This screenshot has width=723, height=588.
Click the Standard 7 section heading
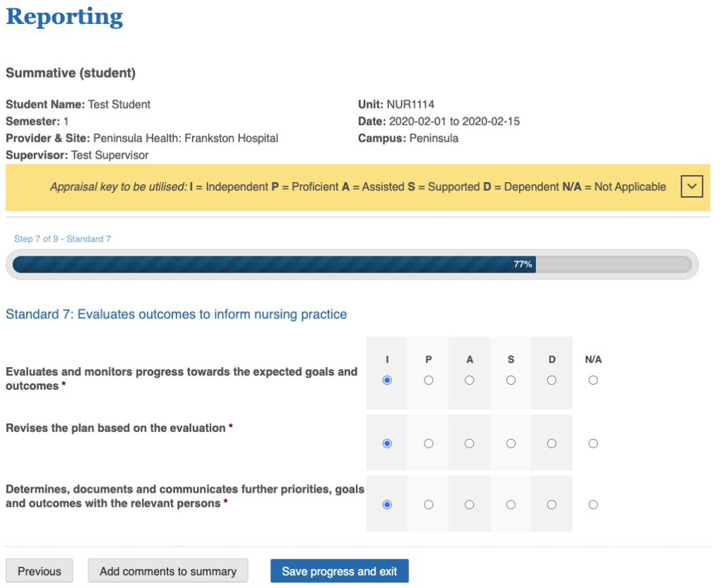[x=177, y=314]
